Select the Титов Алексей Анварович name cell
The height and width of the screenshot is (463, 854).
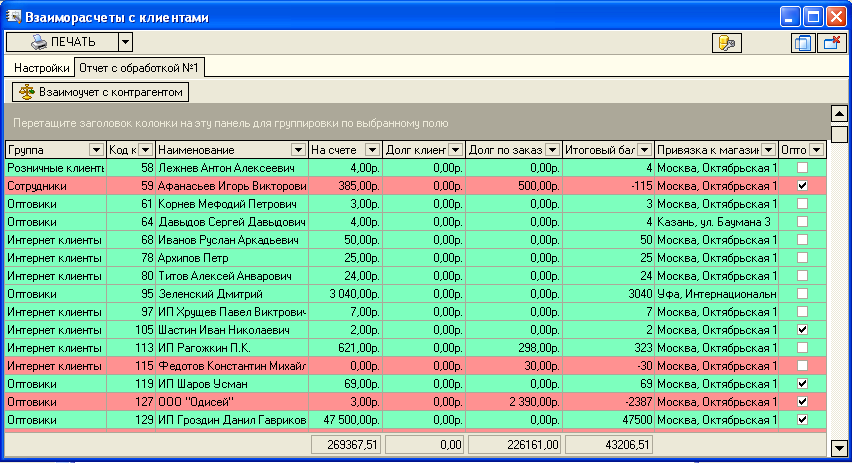(232, 276)
